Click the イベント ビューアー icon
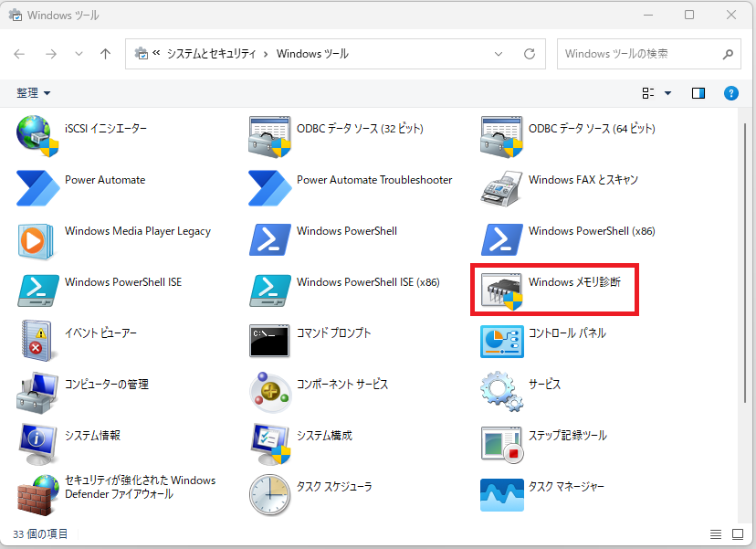The image size is (756, 549). (x=37, y=341)
